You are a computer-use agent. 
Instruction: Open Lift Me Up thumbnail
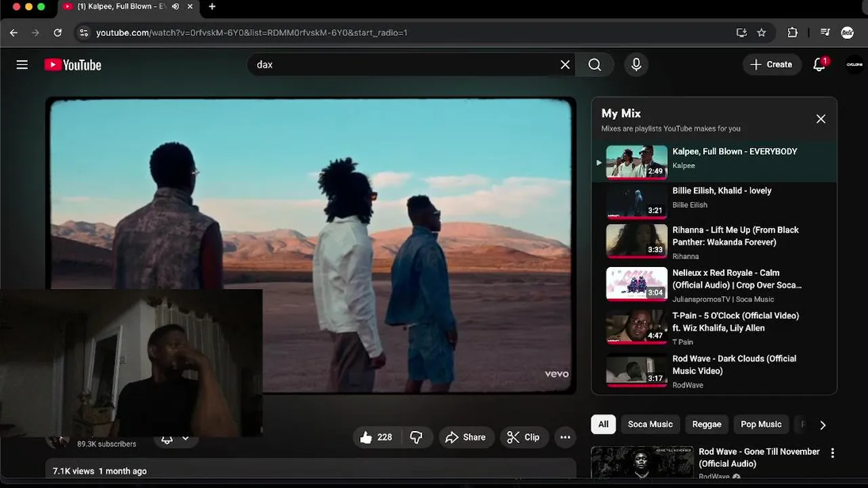click(636, 241)
